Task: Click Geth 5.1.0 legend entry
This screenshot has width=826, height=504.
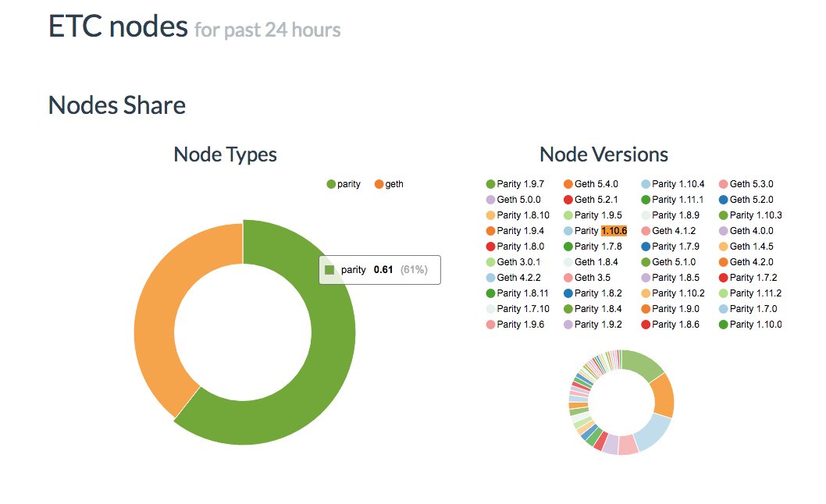Action: coord(668,261)
